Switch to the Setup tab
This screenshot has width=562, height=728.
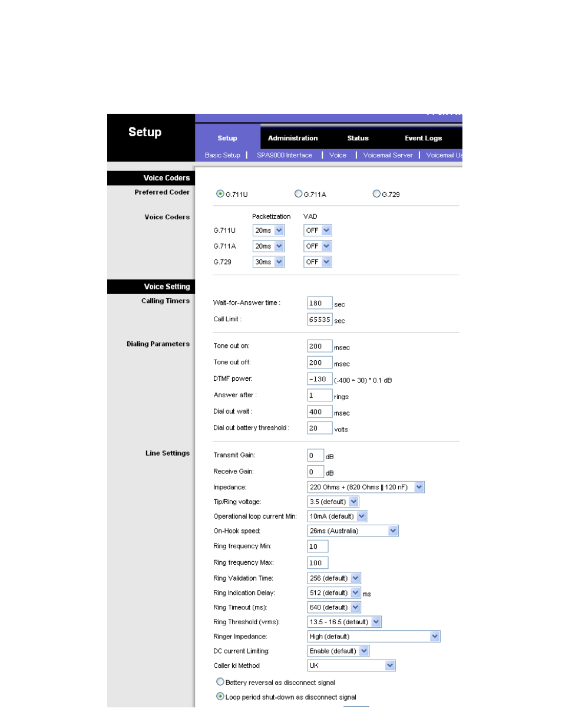pyautogui.click(x=227, y=138)
